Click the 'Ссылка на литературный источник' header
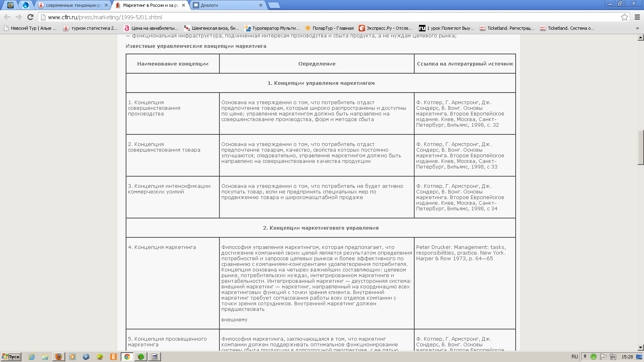 465,64
